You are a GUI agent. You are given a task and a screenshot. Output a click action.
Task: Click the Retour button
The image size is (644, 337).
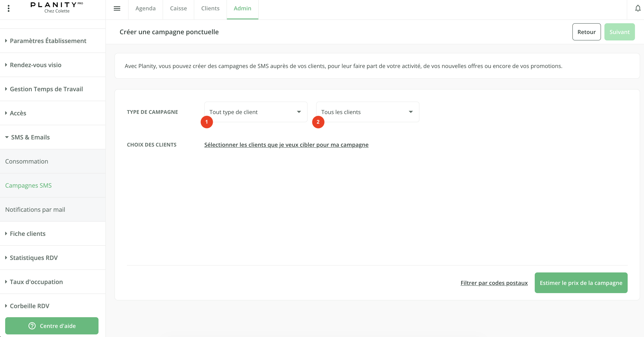[x=586, y=32]
